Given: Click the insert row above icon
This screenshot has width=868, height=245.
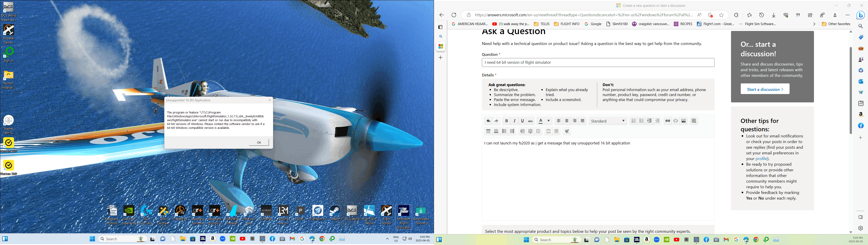Looking at the screenshot, I should (488, 132).
